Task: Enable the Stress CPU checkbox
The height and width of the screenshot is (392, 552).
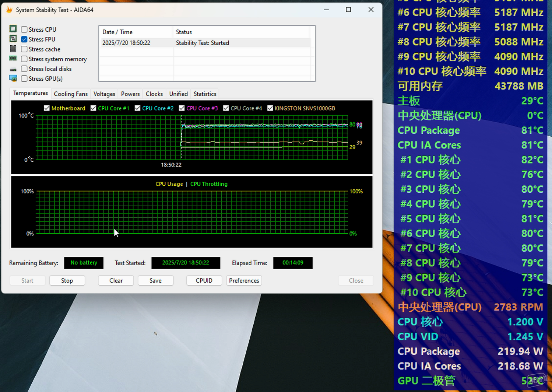Action: [24, 29]
